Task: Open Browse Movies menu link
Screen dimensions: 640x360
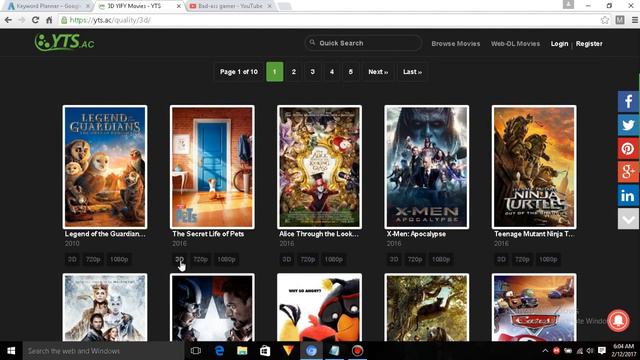Action: [456, 43]
